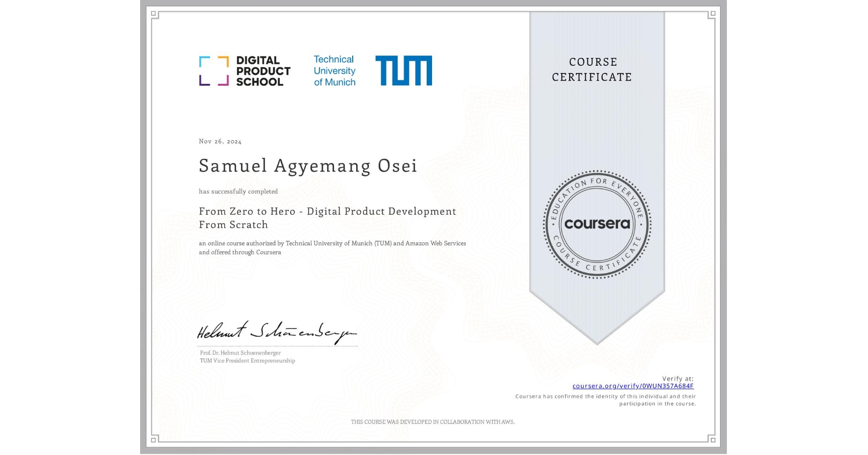
Task: Select the colored corner brackets of DPS logo
Action: pyautogui.click(x=214, y=70)
